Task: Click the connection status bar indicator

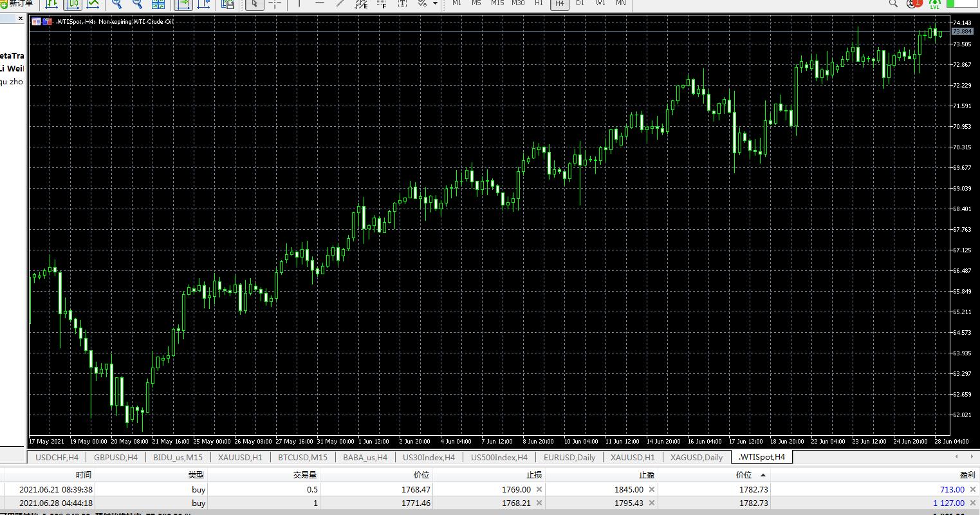Action: (x=961, y=3)
